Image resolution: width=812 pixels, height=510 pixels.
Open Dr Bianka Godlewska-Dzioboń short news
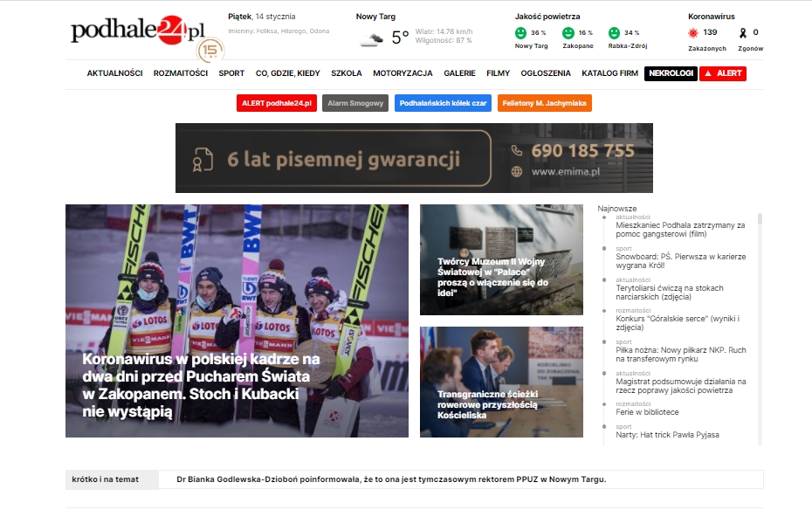click(x=391, y=479)
